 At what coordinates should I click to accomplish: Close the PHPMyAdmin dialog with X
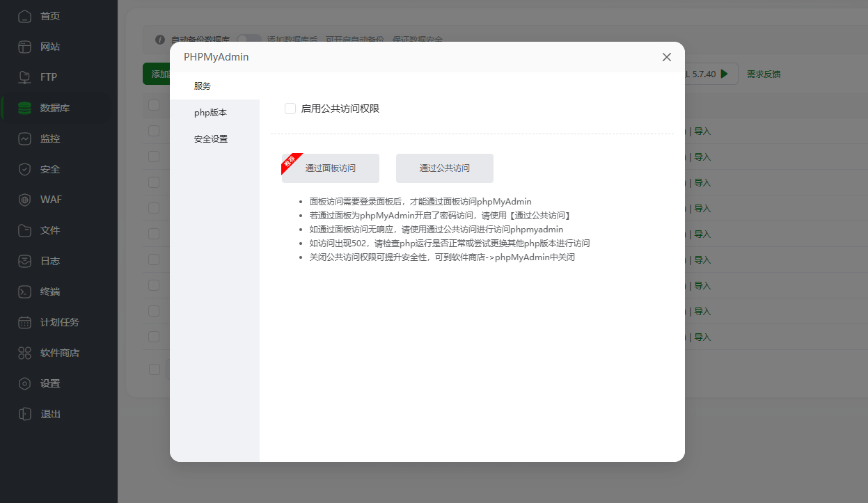[667, 57]
